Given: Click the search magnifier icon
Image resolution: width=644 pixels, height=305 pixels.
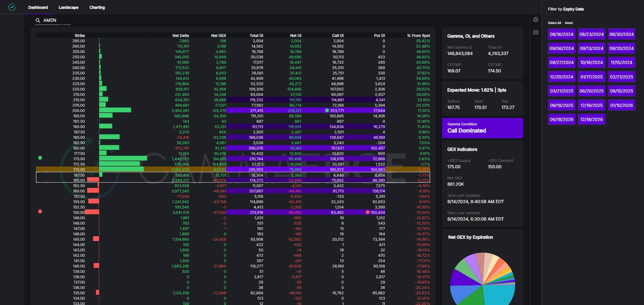Looking at the screenshot, I should click(38, 20).
